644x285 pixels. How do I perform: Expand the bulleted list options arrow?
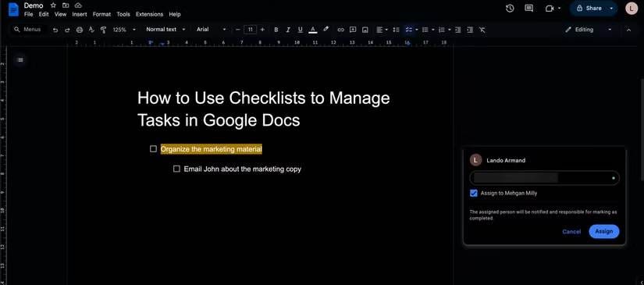click(x=433, y=30)
